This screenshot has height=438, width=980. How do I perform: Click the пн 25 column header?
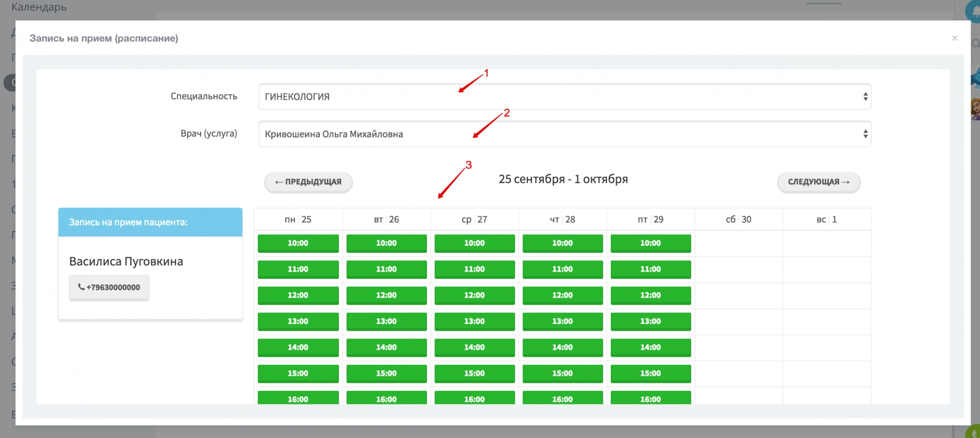click(x=298, y=219)
